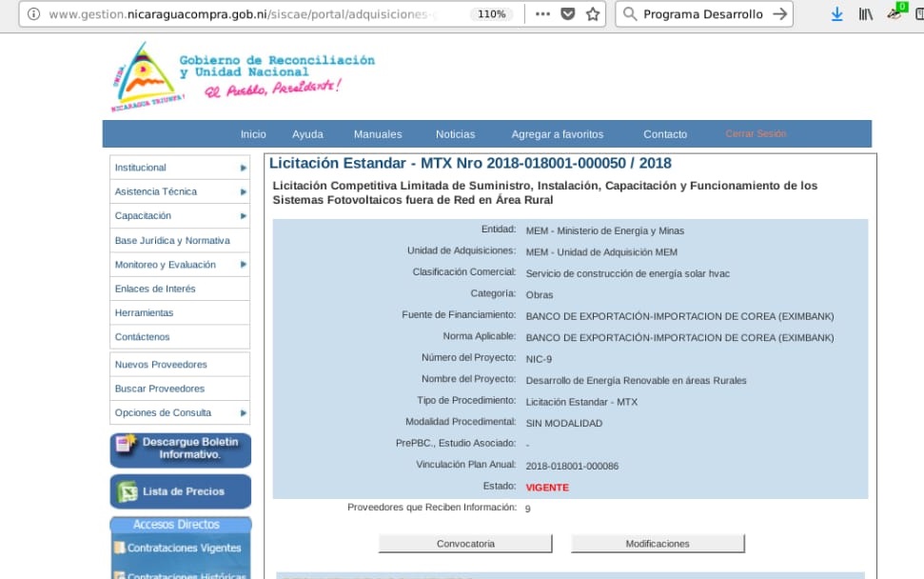Screen dimensions: 924x579
Task: Click Agregar a favoritos
Action: (558, 134)
